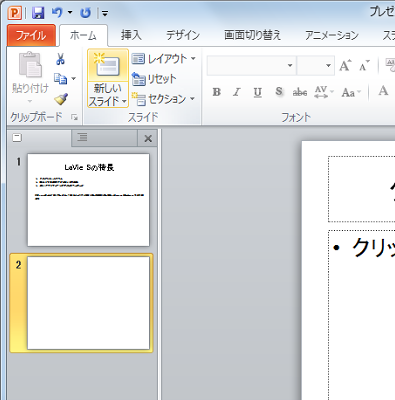Toggle italic formatting
395x400 pixels.
click(x=237, y=92)
